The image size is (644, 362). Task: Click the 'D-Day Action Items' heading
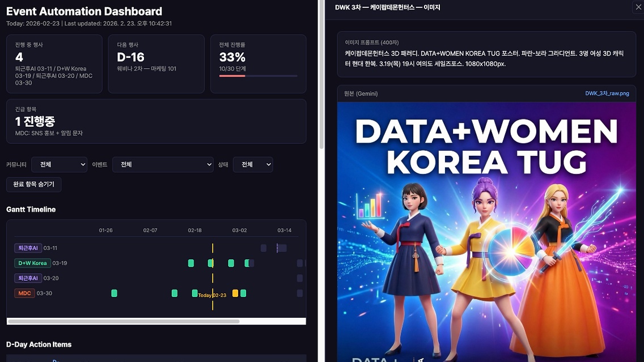[39, 344]
